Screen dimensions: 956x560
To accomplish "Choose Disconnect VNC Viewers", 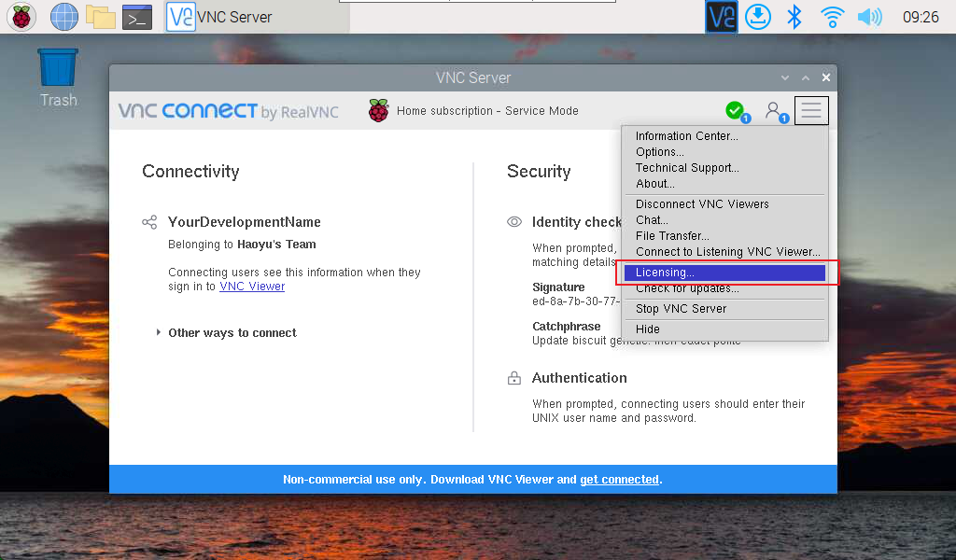I will point(724,204).
